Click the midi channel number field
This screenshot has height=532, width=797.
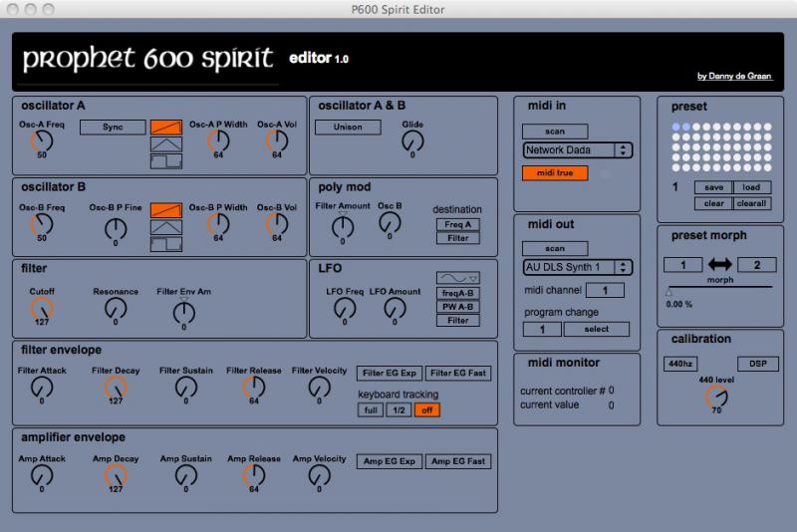click(x=605, y=290)
